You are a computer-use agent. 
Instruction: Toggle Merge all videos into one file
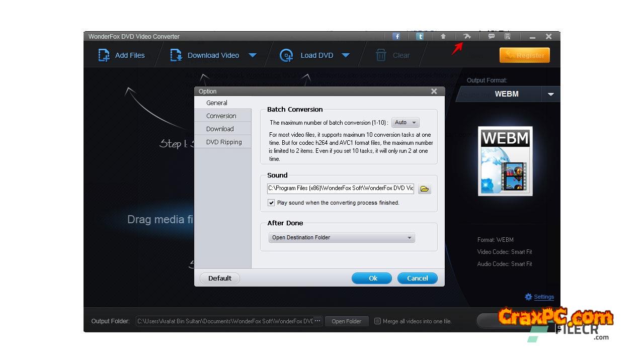pos(377,321)
